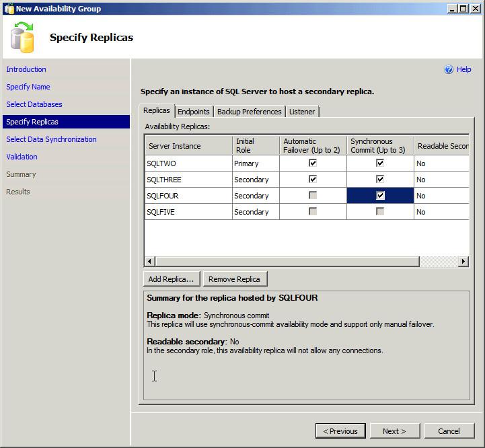Click the horizontal scrollbar thumb of replicas grid

coord(287,262)
